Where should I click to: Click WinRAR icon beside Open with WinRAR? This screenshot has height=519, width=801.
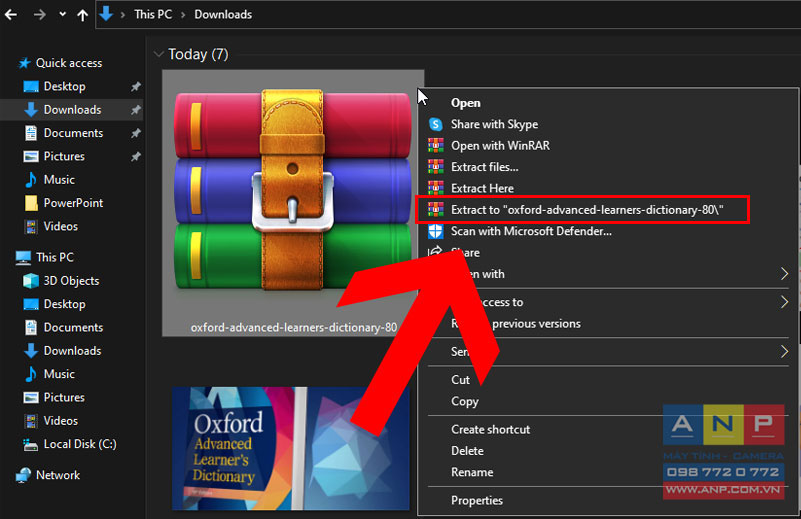[435, 146]
